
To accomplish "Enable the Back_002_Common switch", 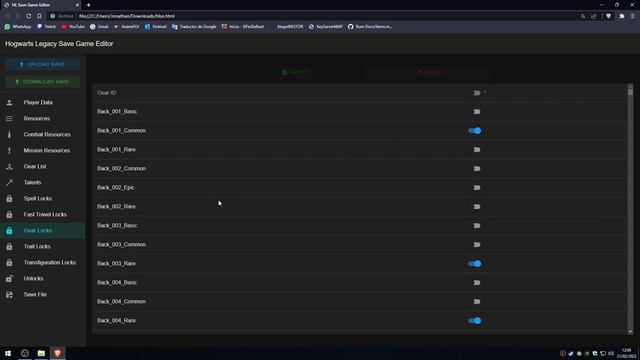I will click(x=476, y=169).
